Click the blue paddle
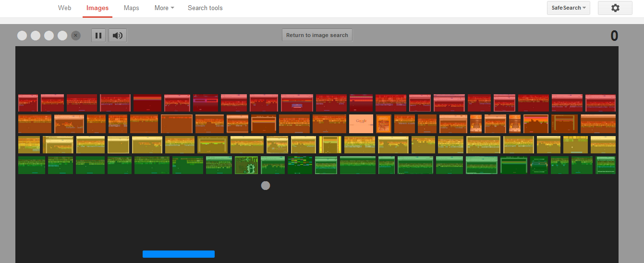Screen dimensions: 644x263 179,254
